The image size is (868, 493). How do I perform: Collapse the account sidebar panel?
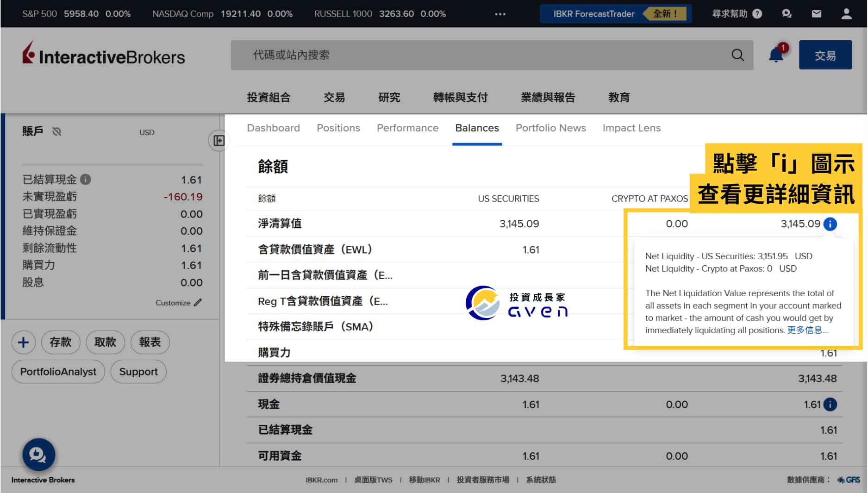219,141
